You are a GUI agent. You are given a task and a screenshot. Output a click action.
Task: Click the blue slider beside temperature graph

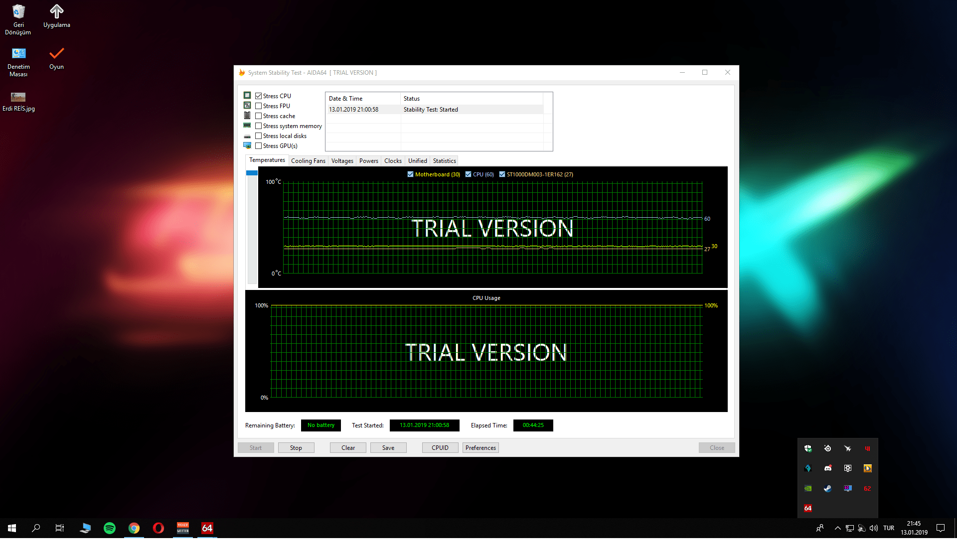[252, 173]
